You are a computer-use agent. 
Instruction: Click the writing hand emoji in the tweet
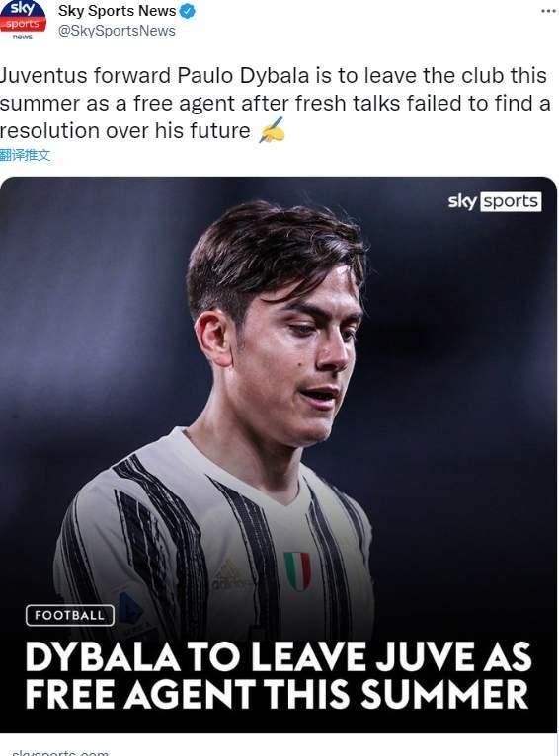point(272,130)
